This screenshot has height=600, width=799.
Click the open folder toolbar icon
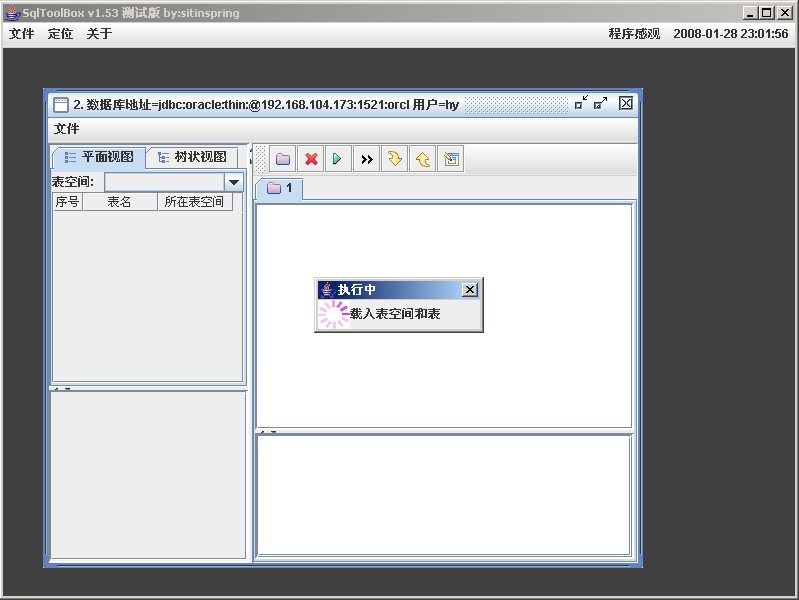(x=283, y=159)
